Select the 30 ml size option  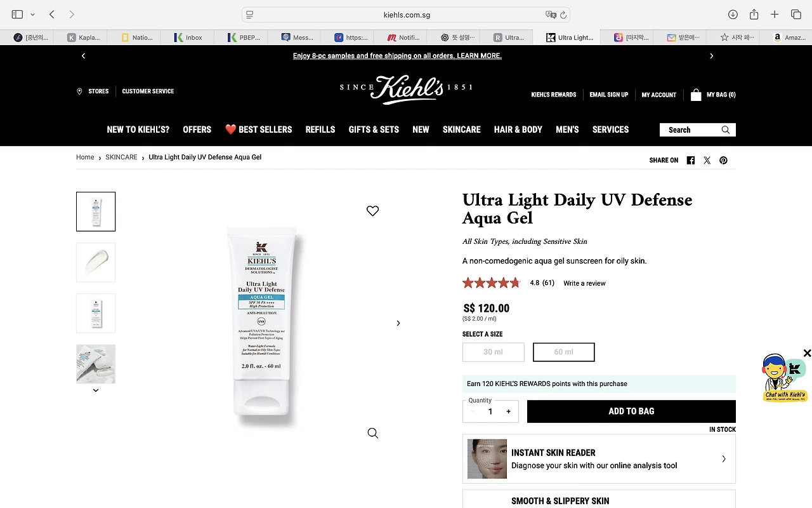point(494,352)
